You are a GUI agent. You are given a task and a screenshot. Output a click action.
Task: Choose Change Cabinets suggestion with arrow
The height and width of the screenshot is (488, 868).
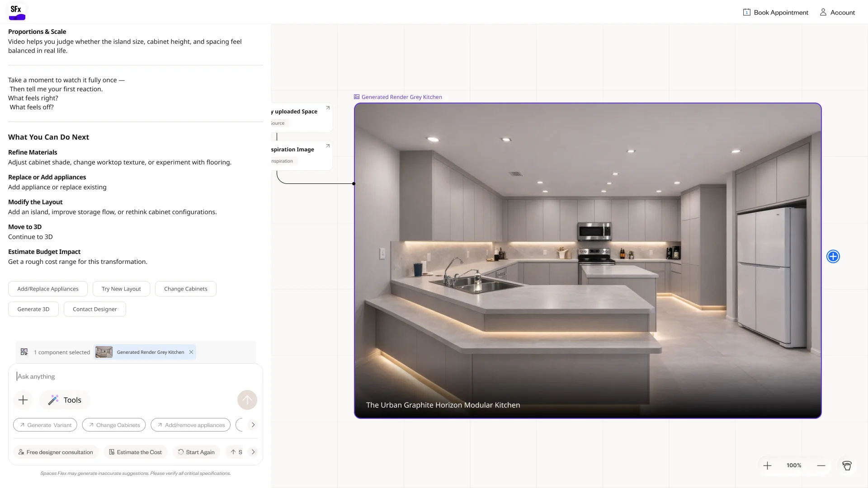tap(114, 425)
